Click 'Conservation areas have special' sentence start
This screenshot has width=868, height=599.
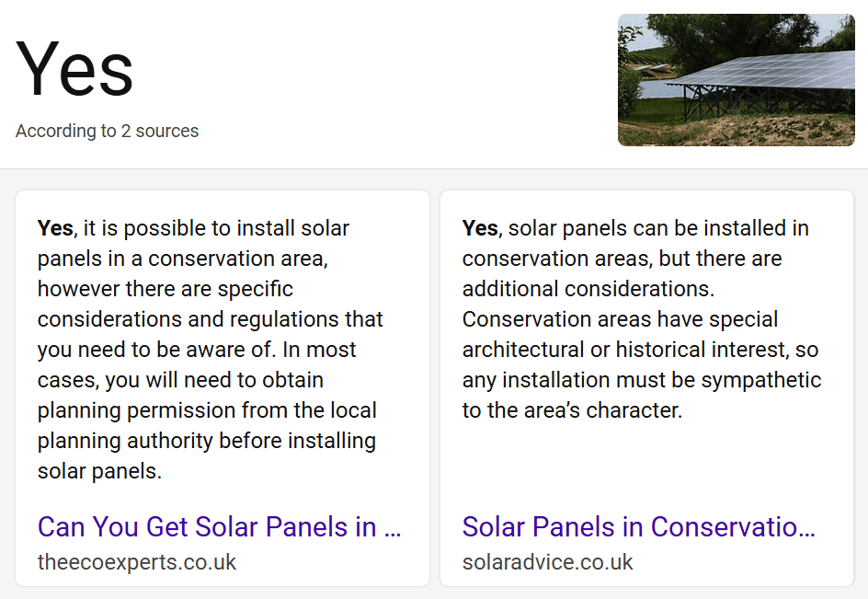click(x=620, y=319)
